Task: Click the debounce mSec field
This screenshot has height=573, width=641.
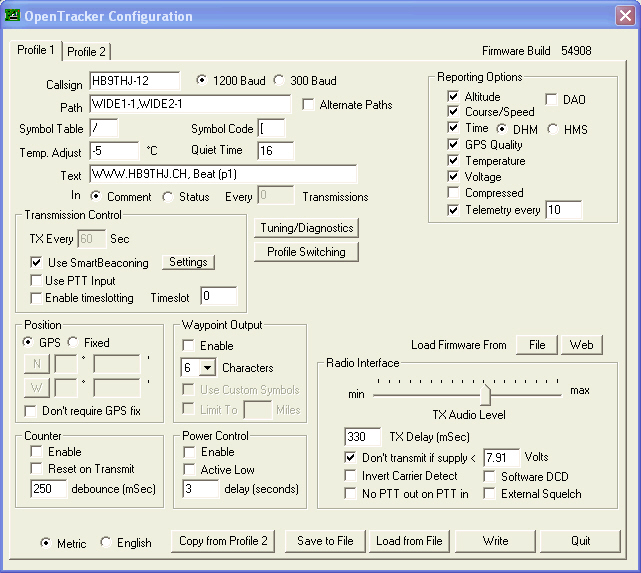Action: click(x=48, y=489)
